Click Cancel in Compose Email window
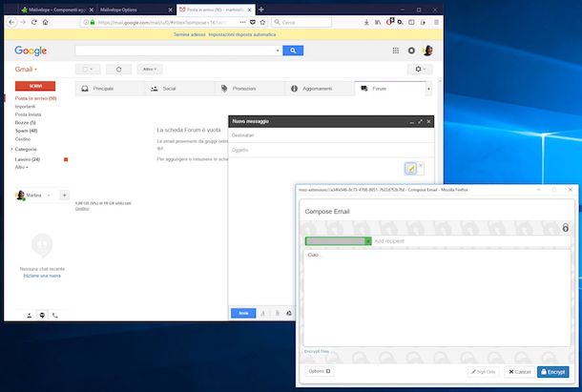The image size is (582, 392). click(x=519, y=372)
